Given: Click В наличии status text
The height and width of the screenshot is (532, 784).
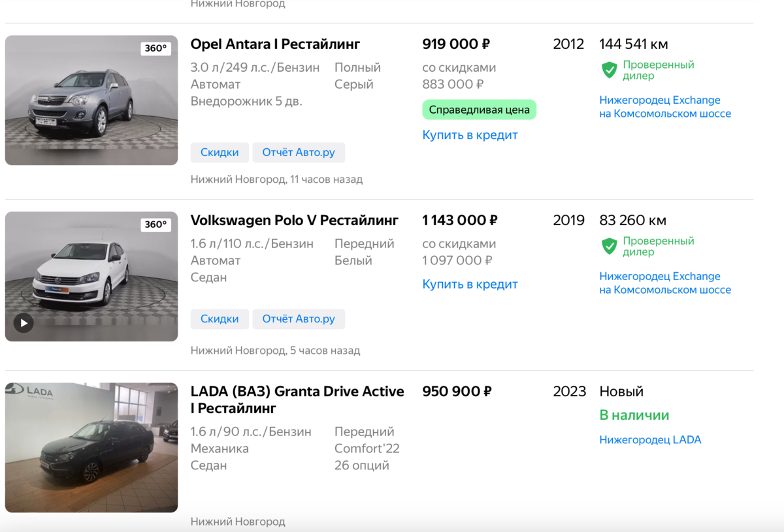Looking at the screenshot, I should [634, 415].
